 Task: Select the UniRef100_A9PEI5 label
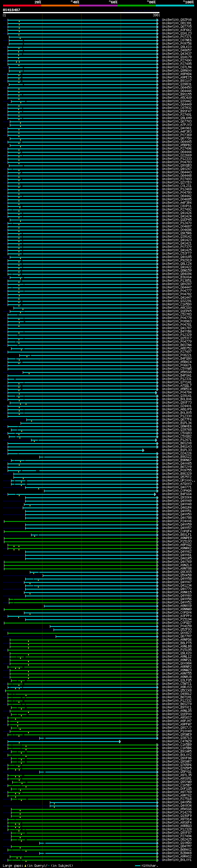tap(176, 77)
